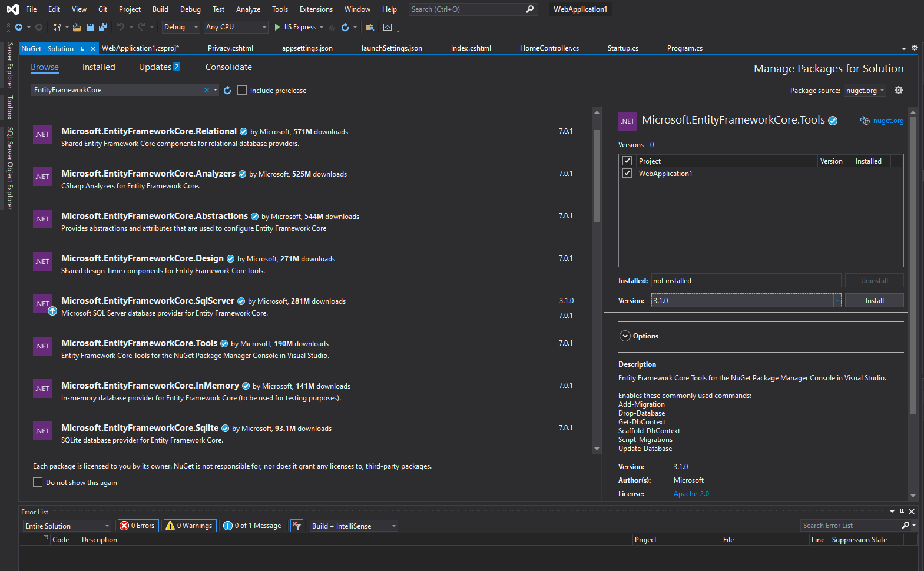Image resolution: width=924 pixels, height=571 pixels.
Task: Clear the EntityFrameworkCore search text
Action: (x=207, y=90)
